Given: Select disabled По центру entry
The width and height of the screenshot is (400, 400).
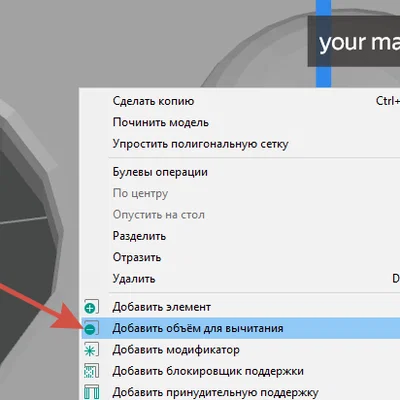Looking at the screenshot, I should 241,193.
